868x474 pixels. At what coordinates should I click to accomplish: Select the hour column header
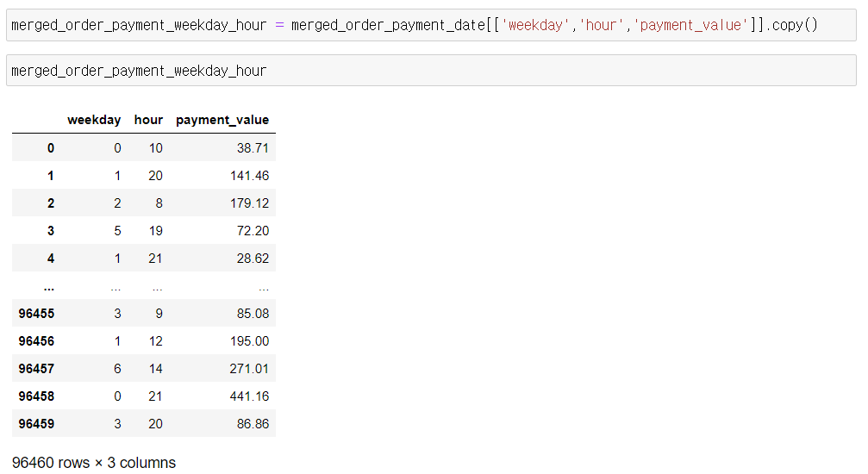pyautogui.click(x=148, y=120)
